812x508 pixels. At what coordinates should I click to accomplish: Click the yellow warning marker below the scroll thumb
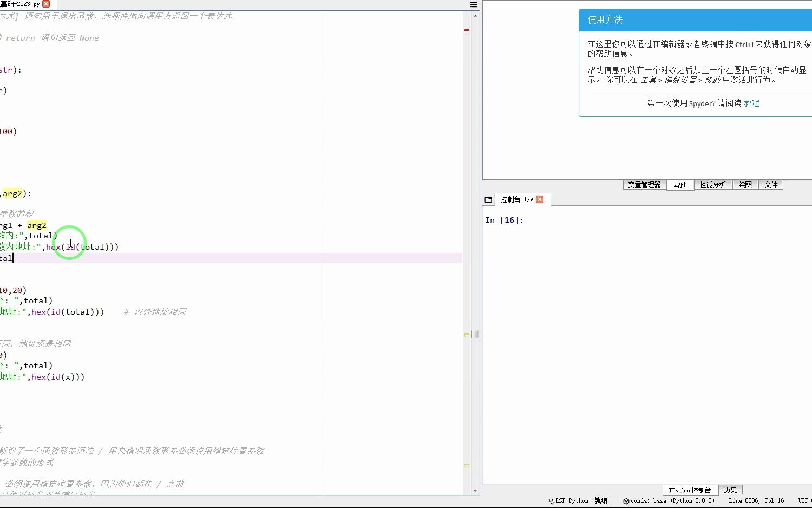467,465
